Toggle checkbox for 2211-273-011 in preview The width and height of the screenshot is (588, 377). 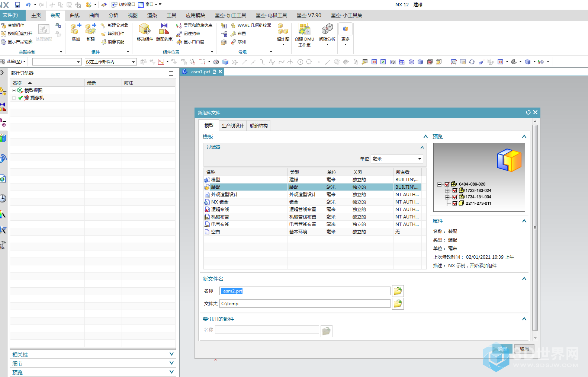tap(454, 204)
